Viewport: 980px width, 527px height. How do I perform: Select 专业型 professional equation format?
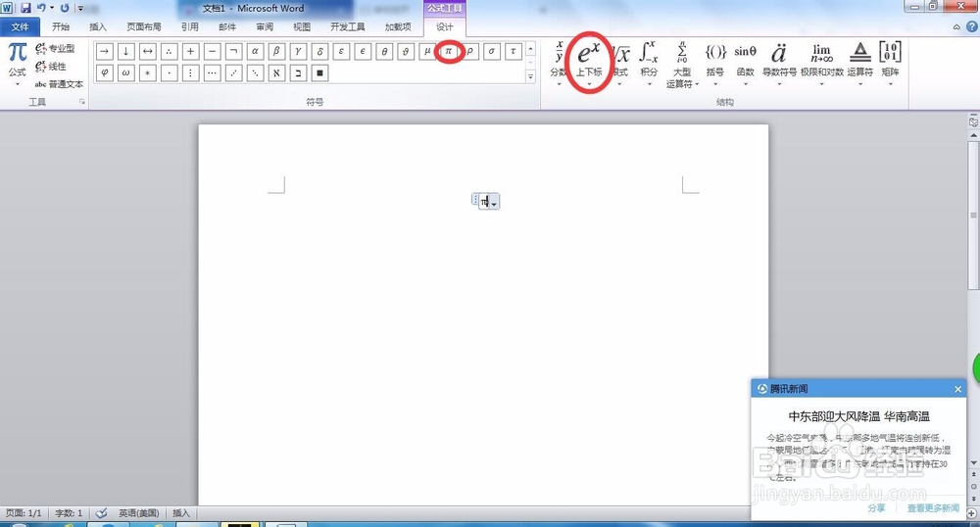pos(55,48)
